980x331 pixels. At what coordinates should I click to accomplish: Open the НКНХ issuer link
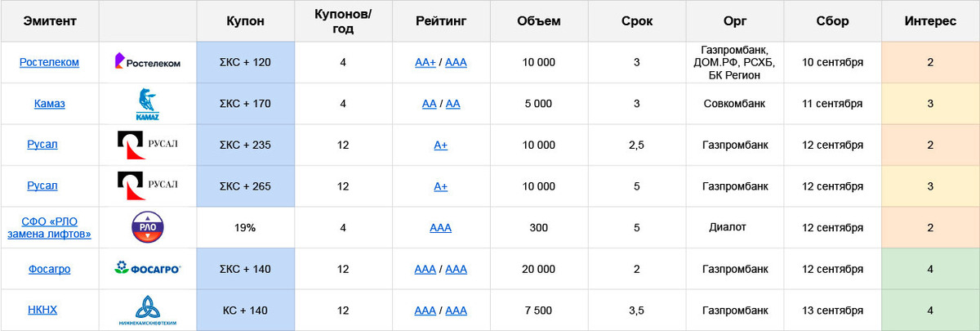pyautogui.click(x=49, y=311)
